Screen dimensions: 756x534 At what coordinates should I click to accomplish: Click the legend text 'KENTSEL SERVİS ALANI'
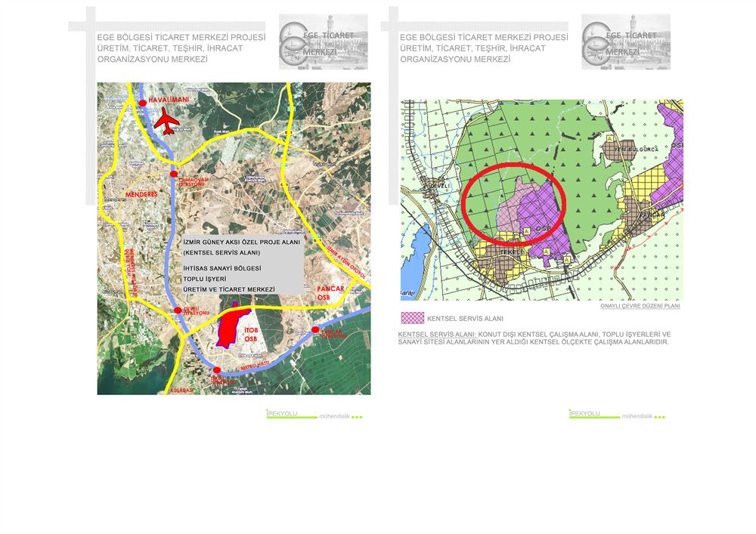pyautogui.click(x=465, y=318)
